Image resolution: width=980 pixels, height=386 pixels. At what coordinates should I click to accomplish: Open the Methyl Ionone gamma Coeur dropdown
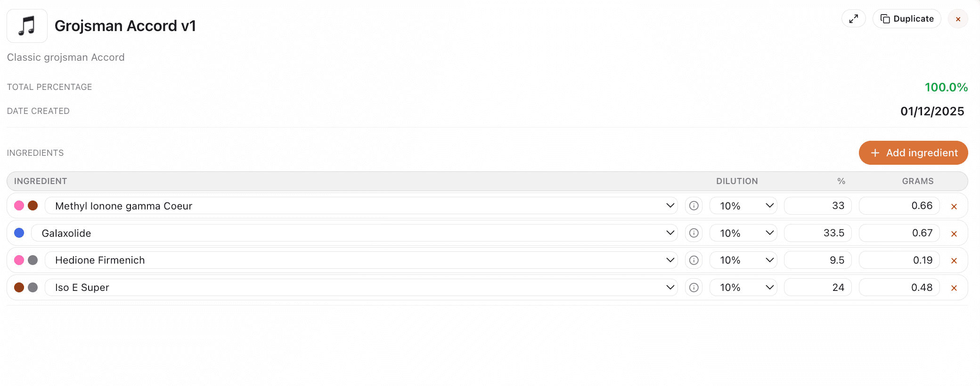point(670,206)
